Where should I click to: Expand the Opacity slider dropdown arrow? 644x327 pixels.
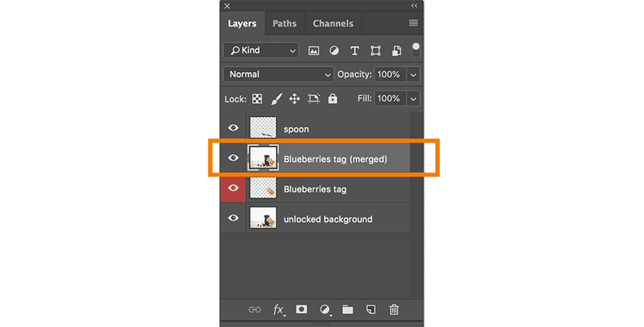click(413, 74)
